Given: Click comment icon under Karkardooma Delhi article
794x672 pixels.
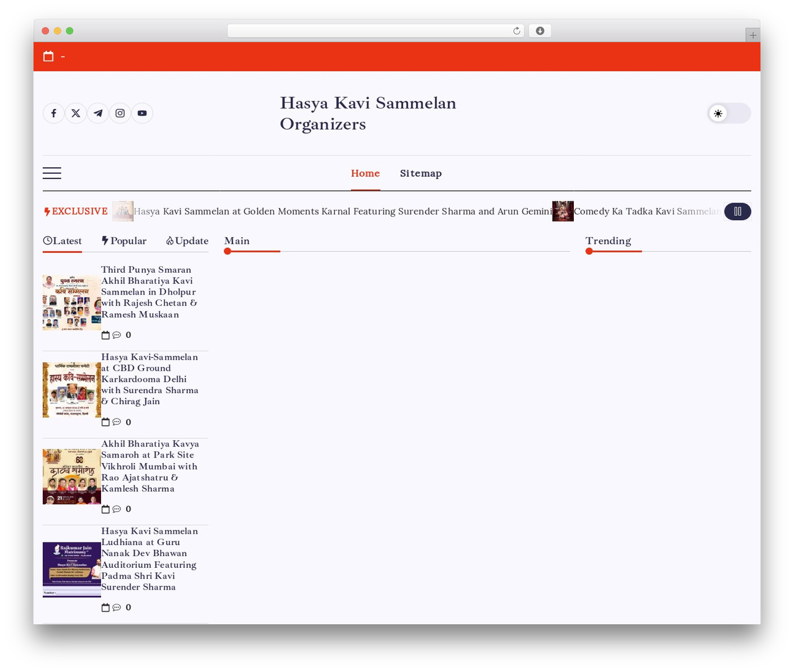Looking at the screenshot, I should pyautogui.click(x=117, y=422).
